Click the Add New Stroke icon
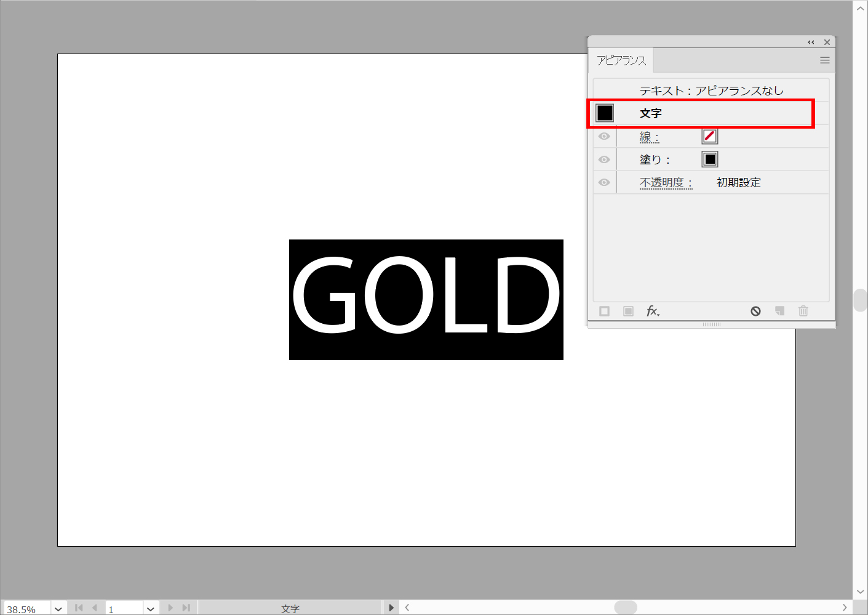 click(604, 312)
